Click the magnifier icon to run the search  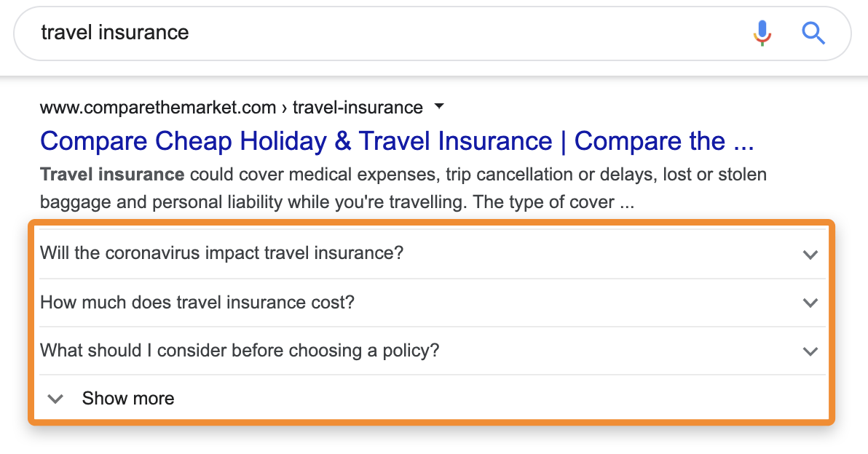click(813, 33)
